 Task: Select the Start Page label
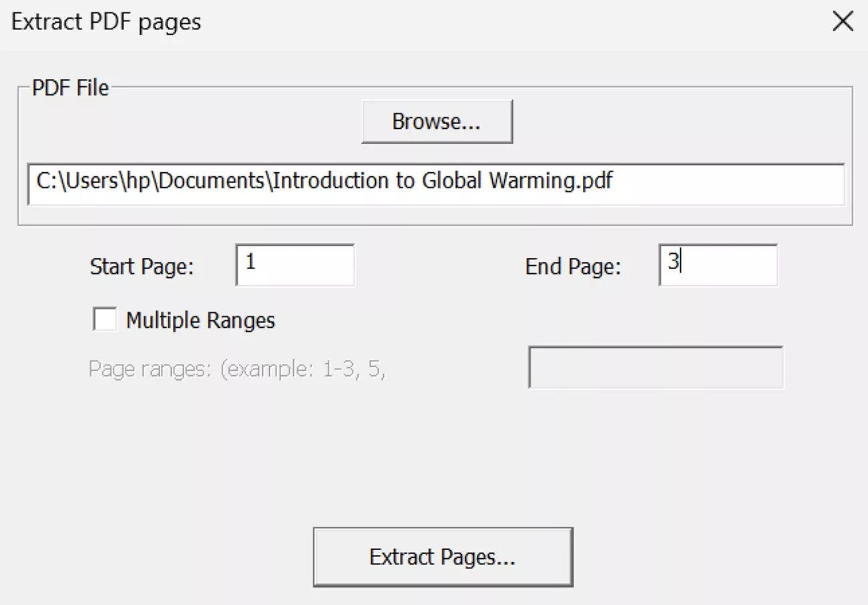(x=141, y=266)
